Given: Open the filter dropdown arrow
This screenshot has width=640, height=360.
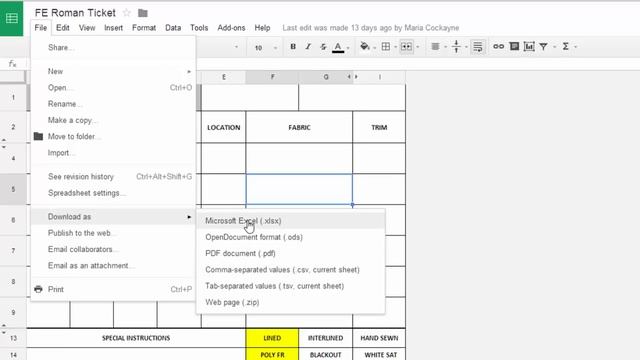Looking at the screenshot, I should [554, 47].
